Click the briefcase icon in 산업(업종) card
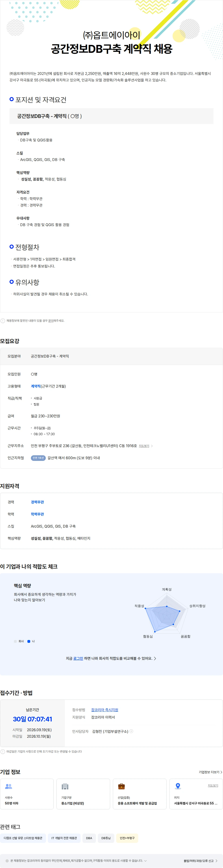Image resolution: width=223 pixels, height=868 pixels. pyautogui.click(x=121, y=786)
